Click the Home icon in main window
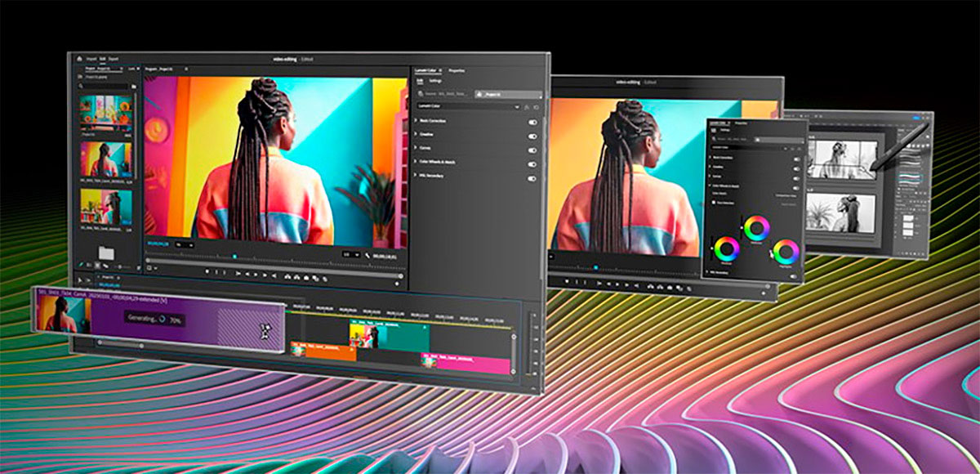The width and height of the screenshot is (980, 474). [x=79, y=59]
